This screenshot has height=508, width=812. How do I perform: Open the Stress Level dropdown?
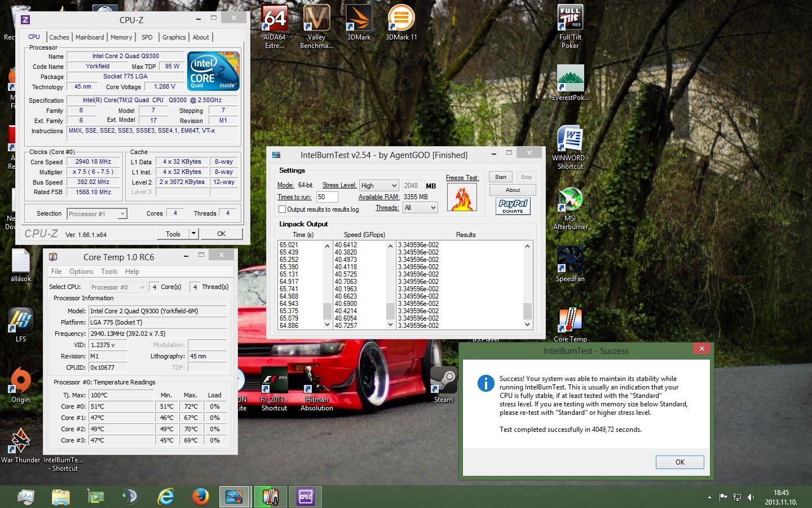coord(379,185)
